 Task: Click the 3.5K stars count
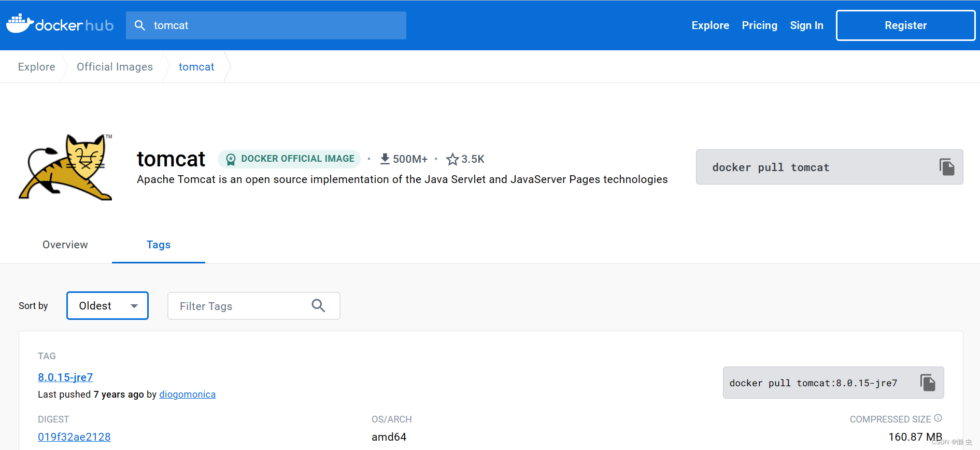[473, 159]
